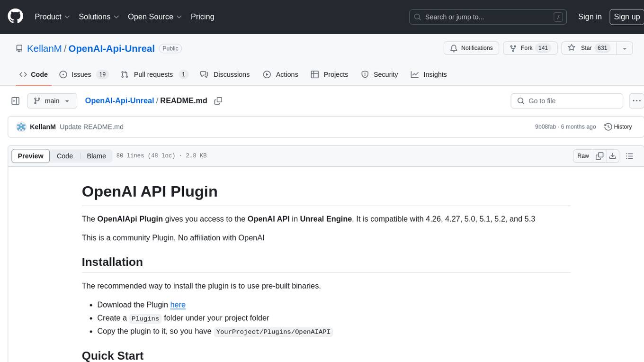Open KellanM avatar in commit bar
This screenshot has width=644, height=362.
coord(21,127)
